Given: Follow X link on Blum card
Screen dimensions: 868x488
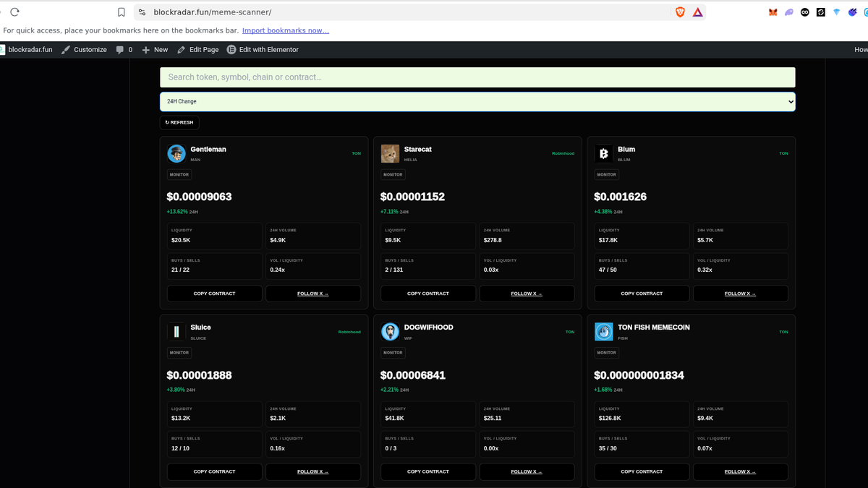Looking at the screenshot, I should (x=741, y=294).
